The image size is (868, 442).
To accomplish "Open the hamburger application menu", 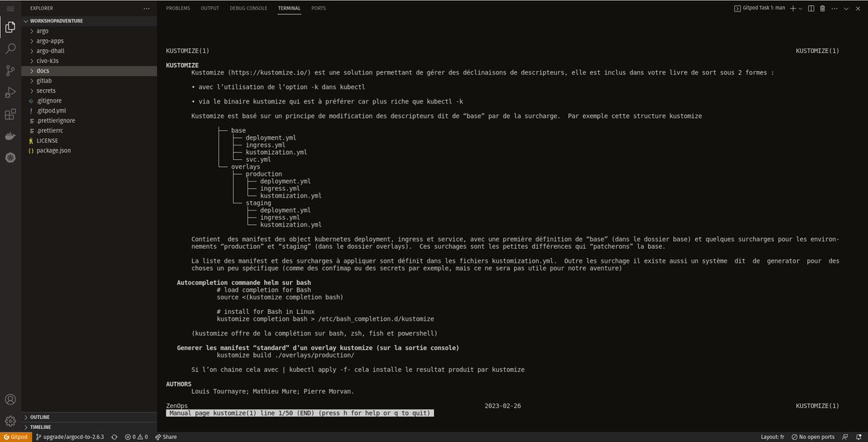I will pyautogui.click(x=10, y=8).
